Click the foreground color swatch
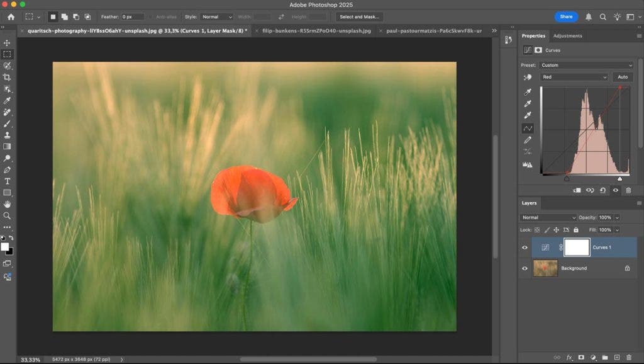Image resolution: width=644 pixels, height=364 pixels. [4, 247]
